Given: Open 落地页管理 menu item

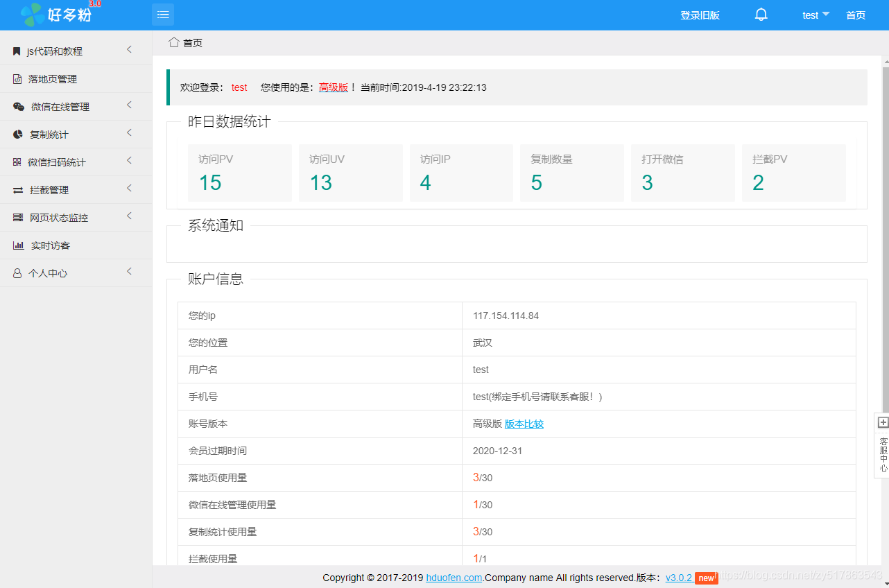Looking at the screenshot, I should click(76, 79).
